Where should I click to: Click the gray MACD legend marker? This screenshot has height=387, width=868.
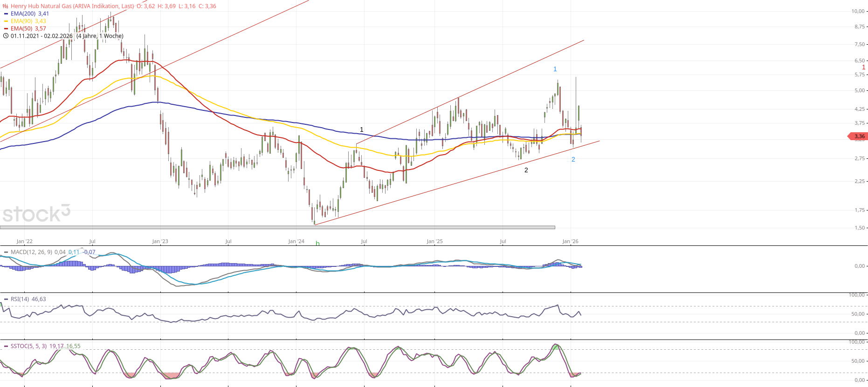coord(6,252)
